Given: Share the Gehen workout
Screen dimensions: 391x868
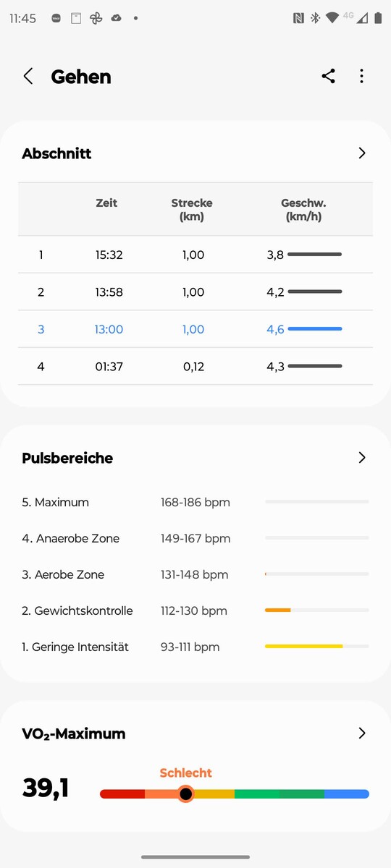Looking at the screenshot, I should tap(329, 76).
